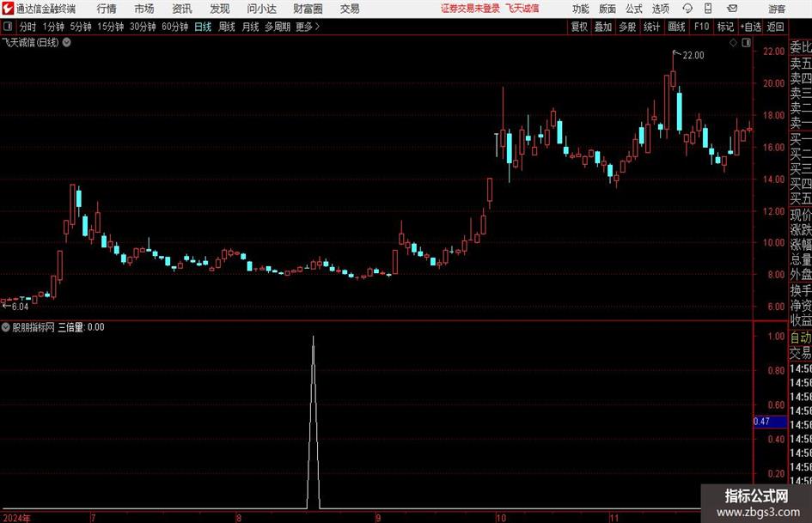Click the 返回 back button
Viewport: 812px width, 523px height.
(x=775, y=27)
